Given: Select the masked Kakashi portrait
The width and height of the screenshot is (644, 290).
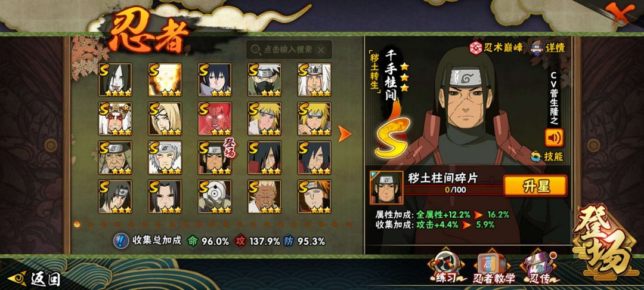Looking at the screenshot, I should (265, 80).
